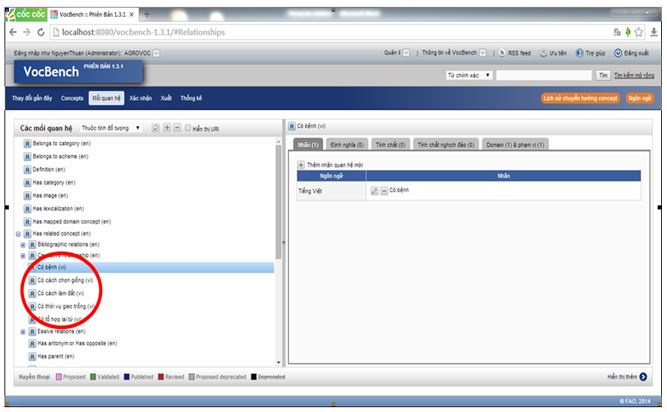Open Thuộc tính đối tượng dropdown
667x412 pixels.
click(x=111, y=128)
